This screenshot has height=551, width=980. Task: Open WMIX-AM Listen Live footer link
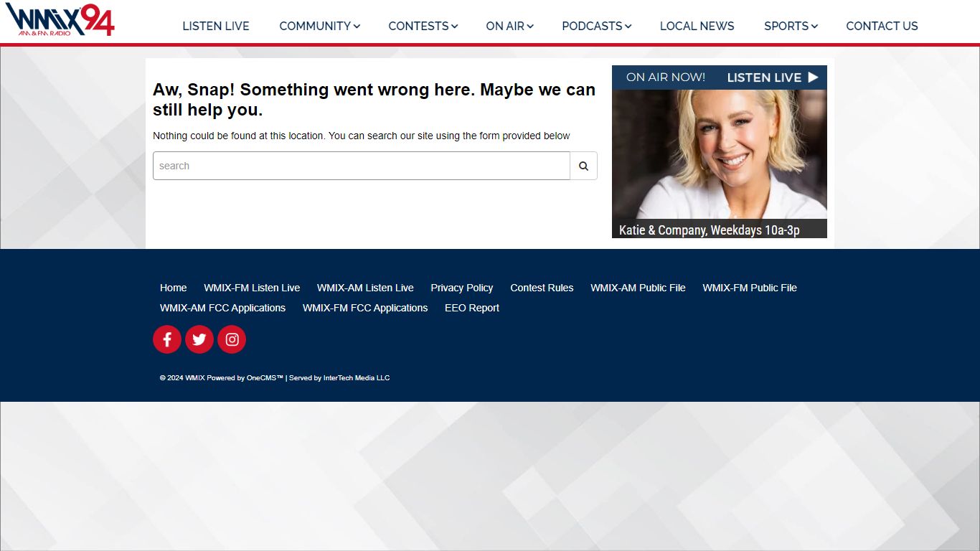point(365,288)
